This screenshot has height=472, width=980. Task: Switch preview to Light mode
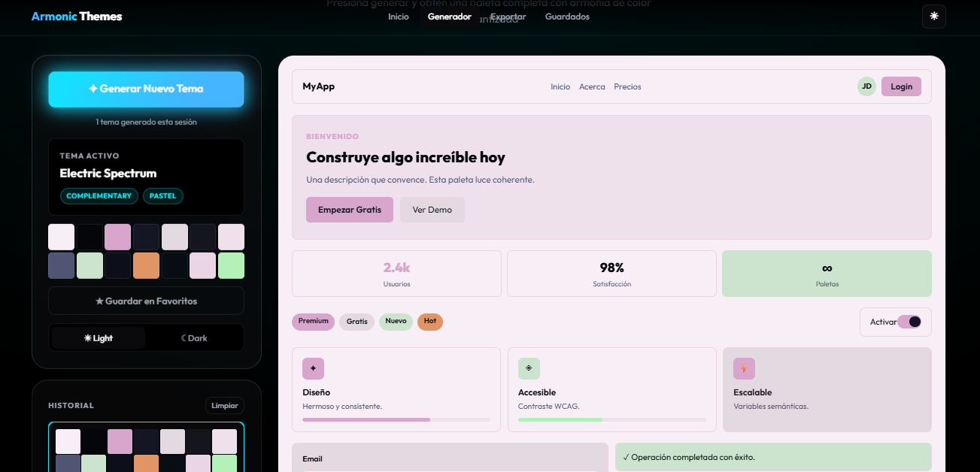(99, 338)
